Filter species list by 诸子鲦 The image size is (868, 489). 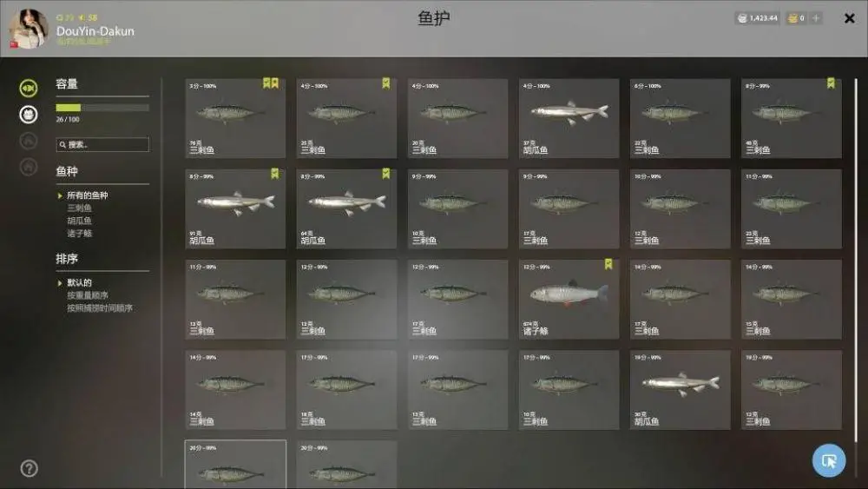pyautogui.click(x=79, y=233)
